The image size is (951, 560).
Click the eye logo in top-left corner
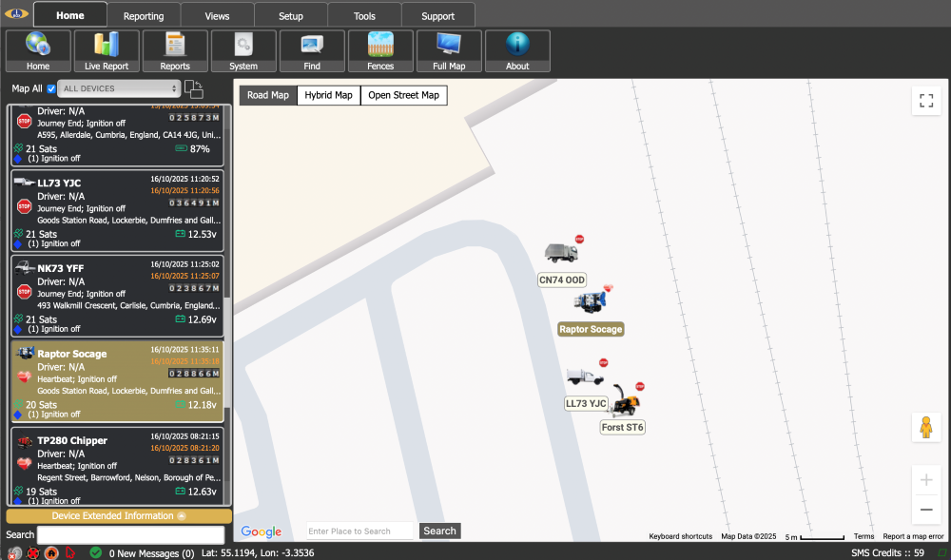[x=16, y=13]
